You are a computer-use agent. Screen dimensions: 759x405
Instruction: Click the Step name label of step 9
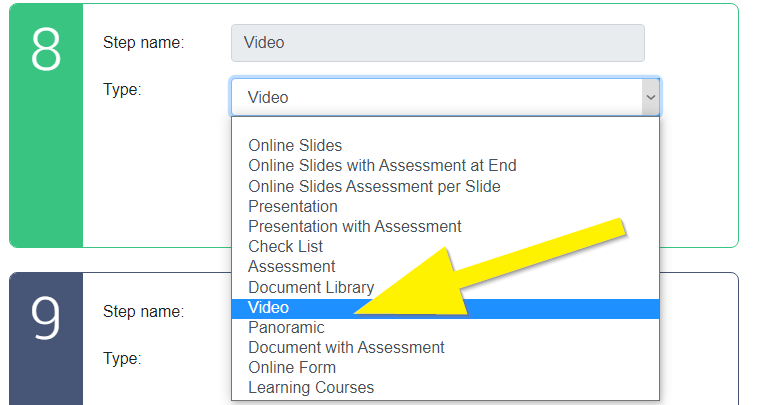click(x=143, y=312)
